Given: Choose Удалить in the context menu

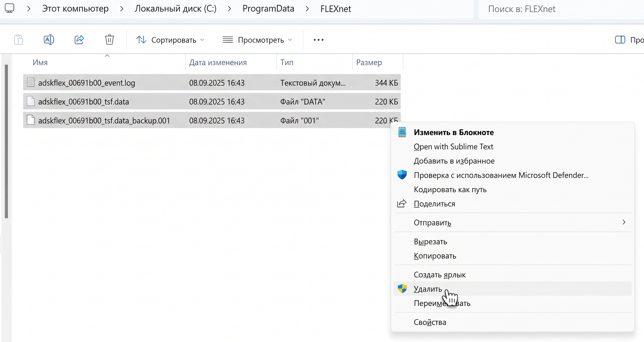Looking at the screenshot, I should 513,289.
